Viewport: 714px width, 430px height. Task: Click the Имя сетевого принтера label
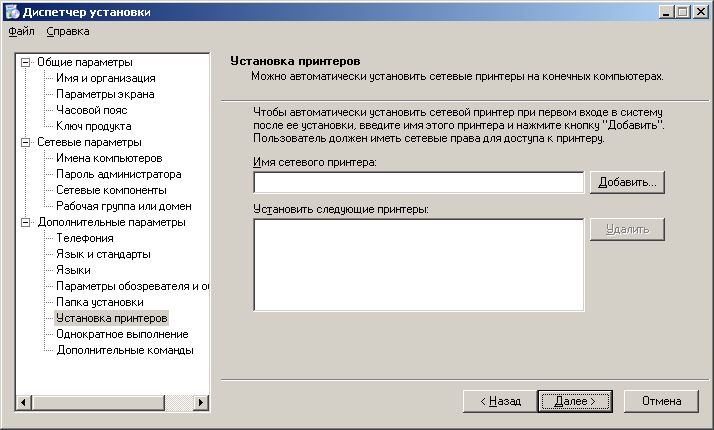[315, 162]
